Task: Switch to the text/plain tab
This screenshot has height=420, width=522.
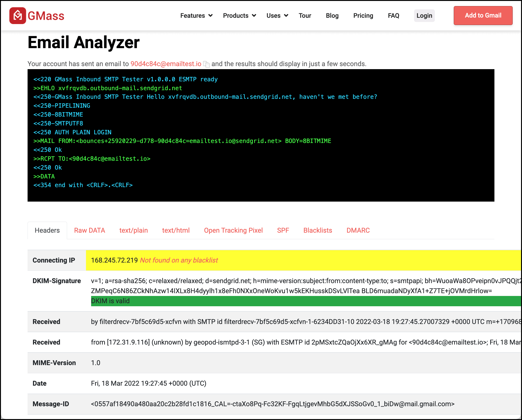Action: (134, 230)
